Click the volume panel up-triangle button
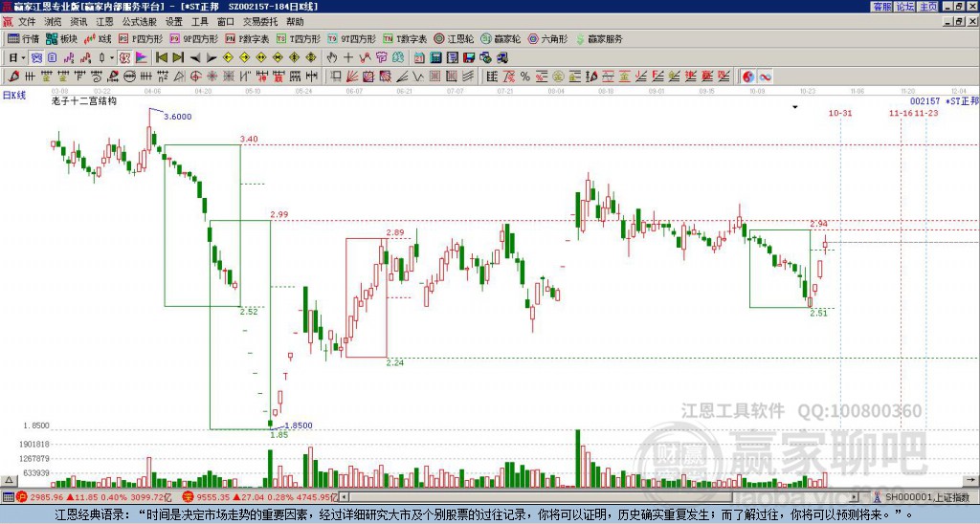980x524 pixels. (x=9, y=481)
